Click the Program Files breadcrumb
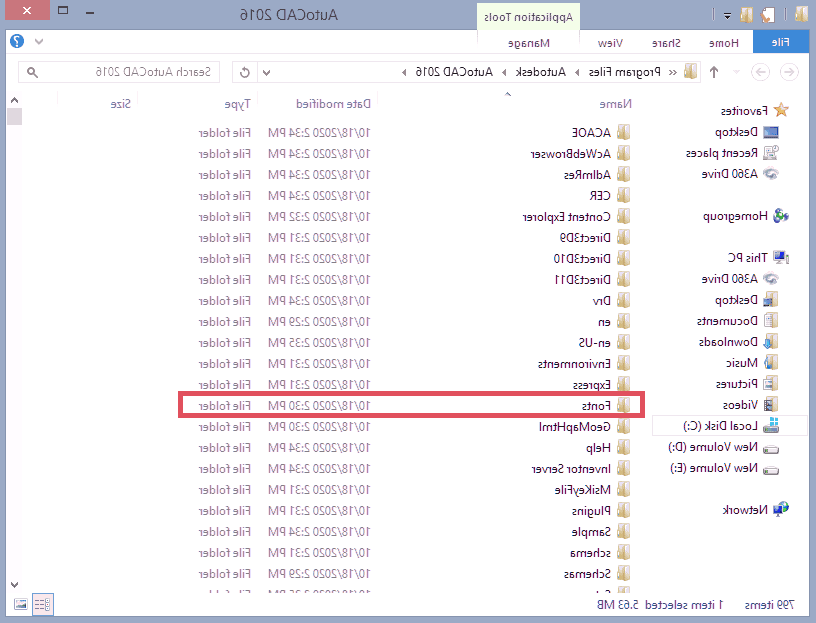The image size is (816, 623). (624, 72)
